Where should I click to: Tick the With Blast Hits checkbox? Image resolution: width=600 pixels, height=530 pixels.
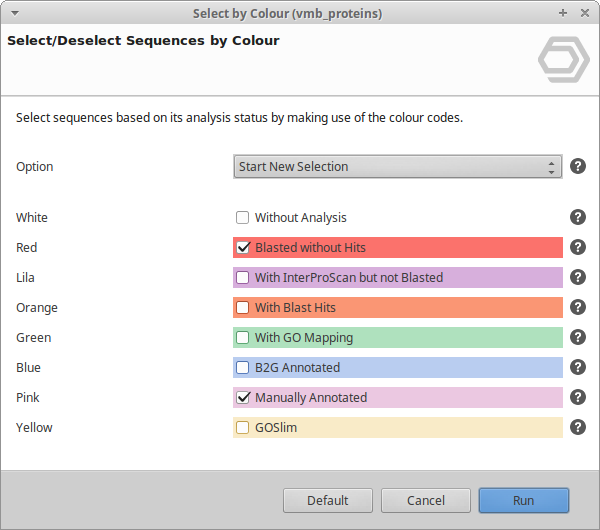[242, 307]
